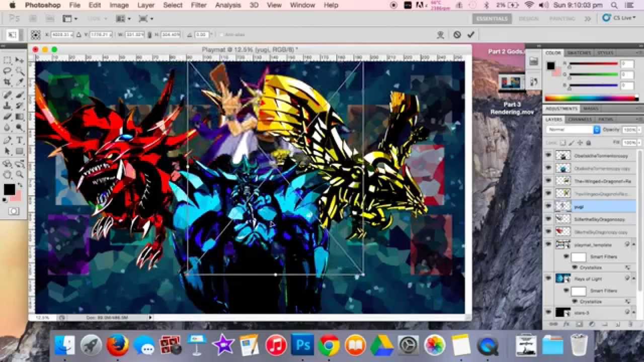
Task: Select the Eyedropper tool
Action: click(20, 82)
